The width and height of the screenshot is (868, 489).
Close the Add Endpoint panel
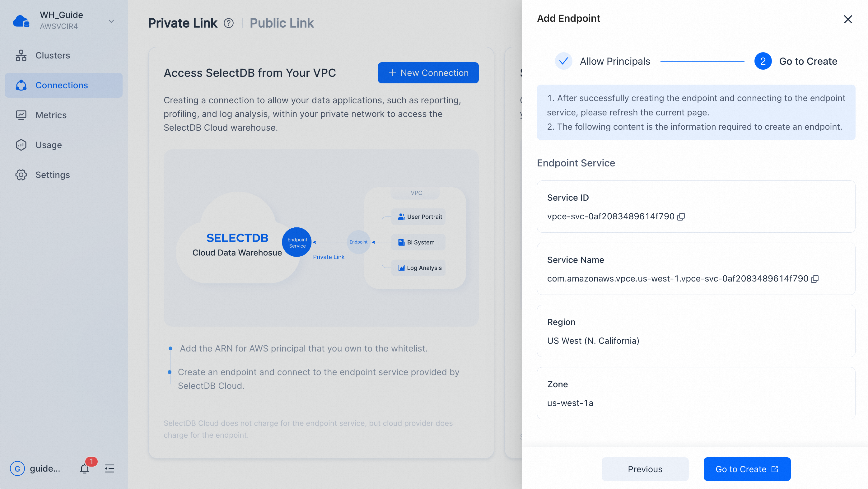click(x=848, y=19)
